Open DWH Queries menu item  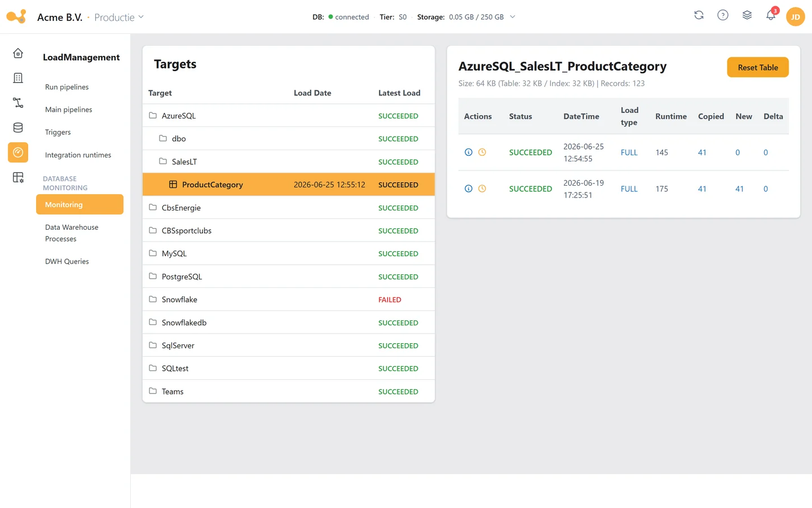(x=80, y=261)
